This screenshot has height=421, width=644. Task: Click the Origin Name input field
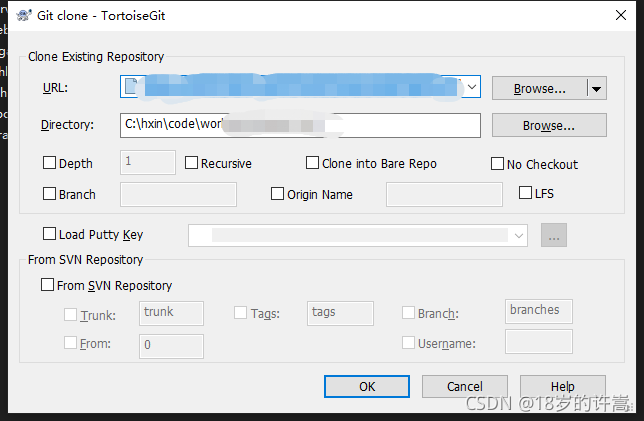444,194
